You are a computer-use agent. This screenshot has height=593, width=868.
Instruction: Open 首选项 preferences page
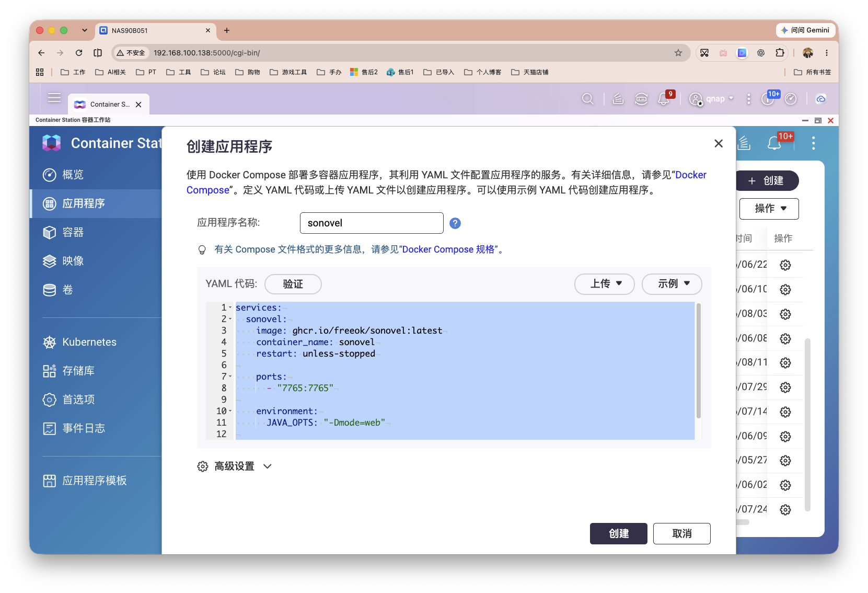[x=96, y=400]
